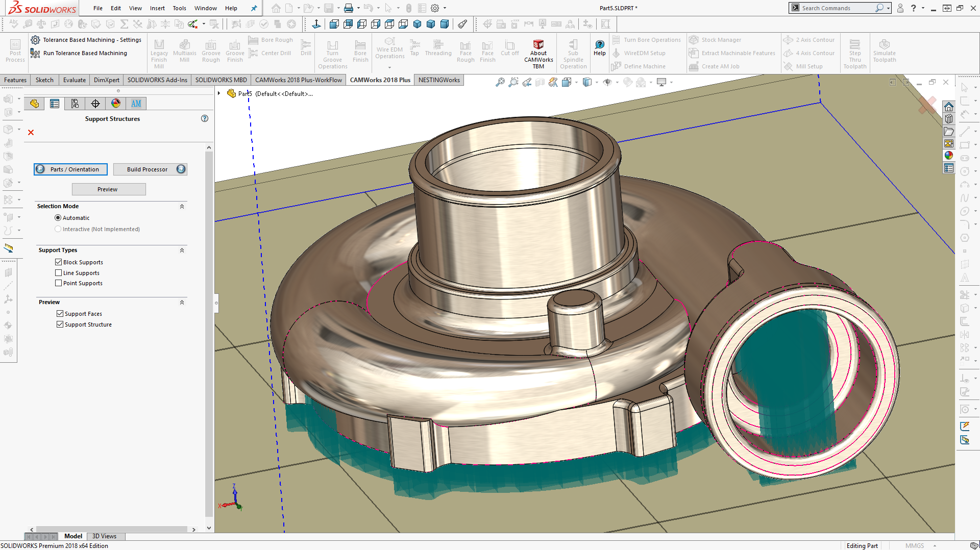Switch to the NESTINGWorks tab
The image size is (980, 550).
[439, 80]
